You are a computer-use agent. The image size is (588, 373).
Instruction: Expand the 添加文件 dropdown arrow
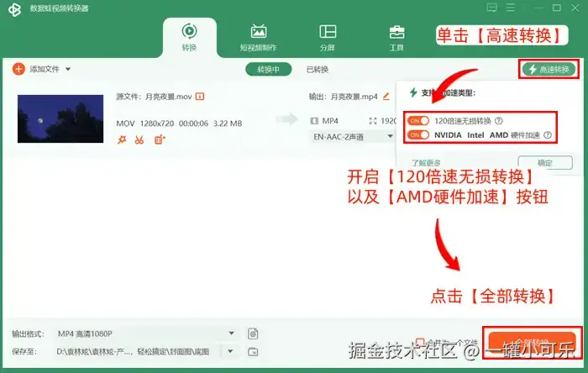pos(68,69)
